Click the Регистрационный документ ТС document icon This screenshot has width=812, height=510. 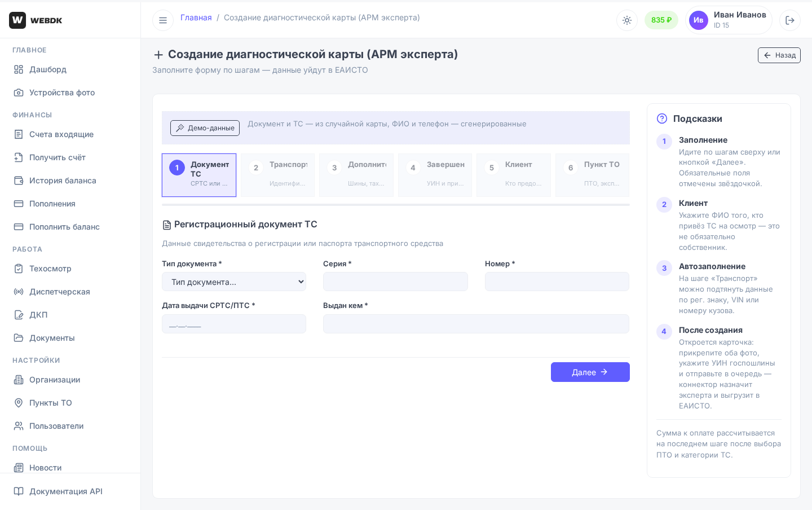click(167, 225)
